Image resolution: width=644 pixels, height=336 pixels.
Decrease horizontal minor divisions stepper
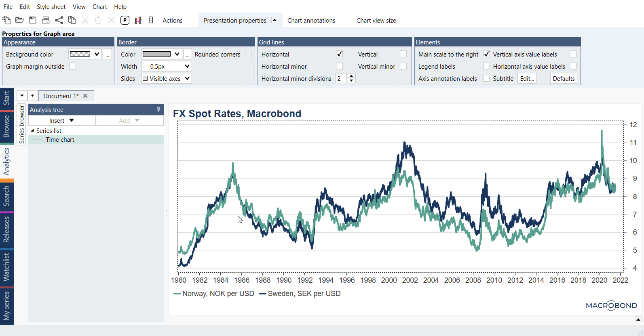[x=352, y=81]
